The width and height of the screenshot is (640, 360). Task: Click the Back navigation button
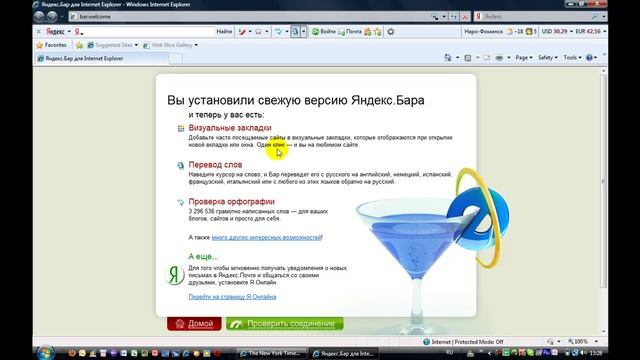pos(39,16)
